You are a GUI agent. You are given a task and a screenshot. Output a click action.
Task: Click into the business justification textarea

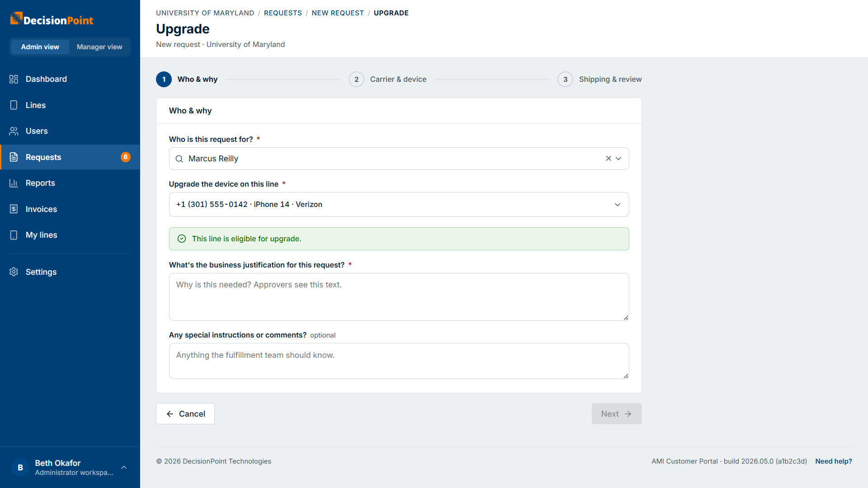pos(399,297)
